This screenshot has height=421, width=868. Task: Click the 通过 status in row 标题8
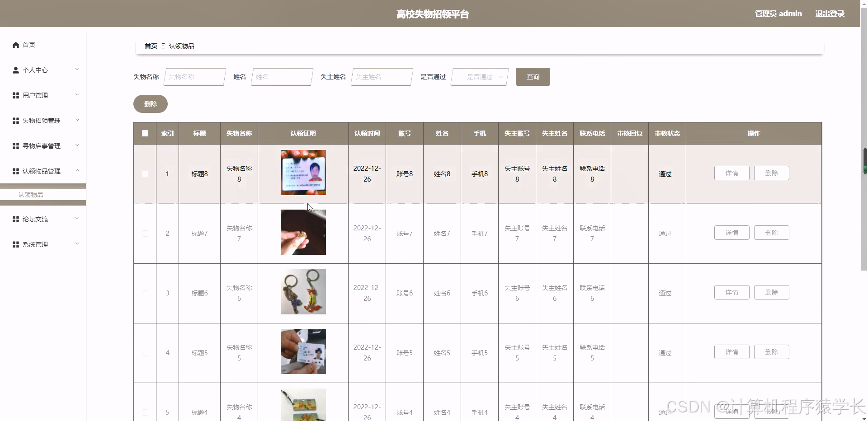pos(665,174)
